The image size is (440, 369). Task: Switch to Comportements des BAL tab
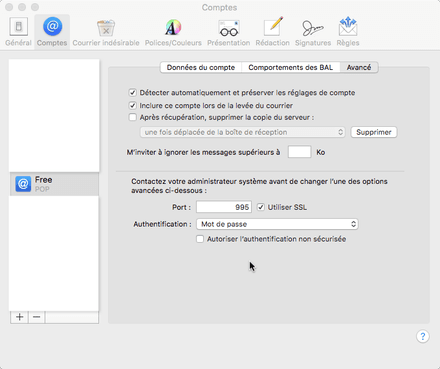pos(291,68)
